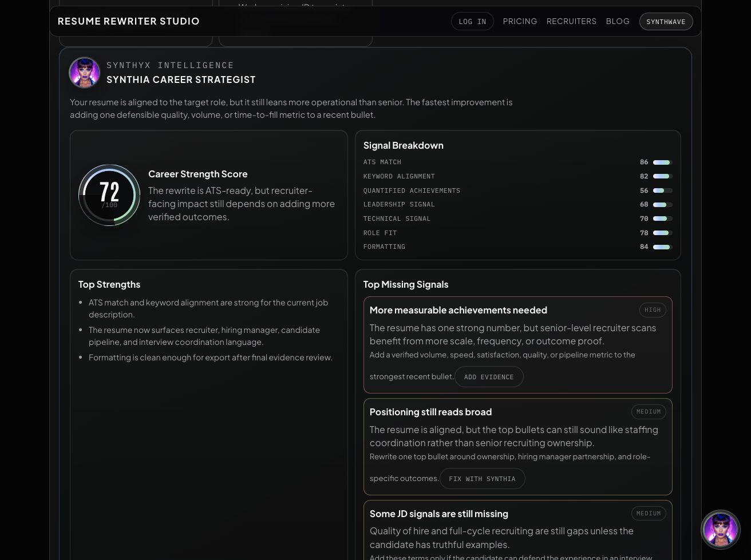The width and height of the screenshot is (751, 560).
Task: Select the 'Some JD signals are still missing' heading
Action: pyautogui.click(x=439, y=514)
